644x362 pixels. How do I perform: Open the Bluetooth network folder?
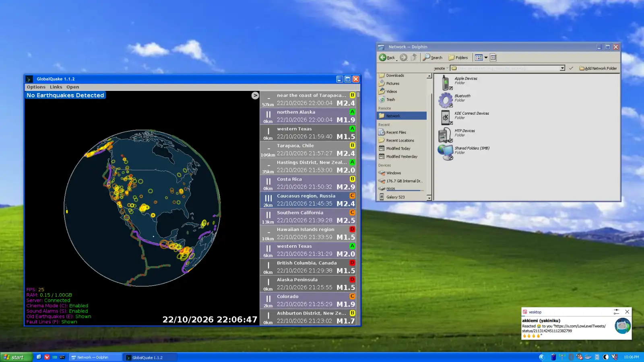[454, 100]
